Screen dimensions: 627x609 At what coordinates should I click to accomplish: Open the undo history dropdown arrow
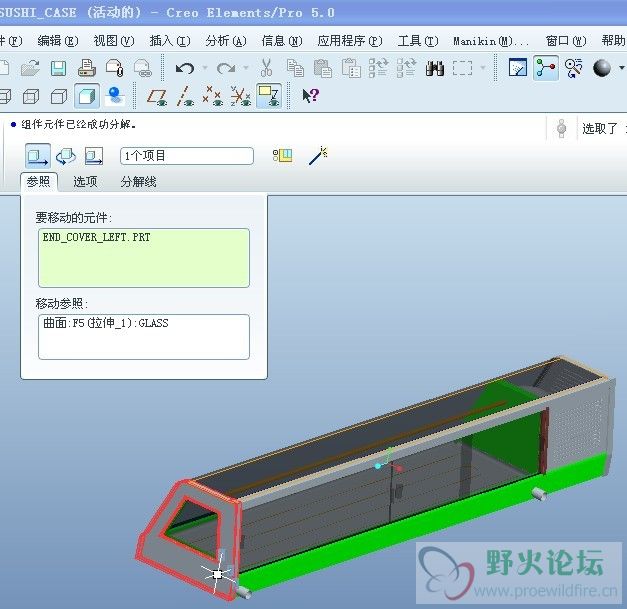pos(205,68)
